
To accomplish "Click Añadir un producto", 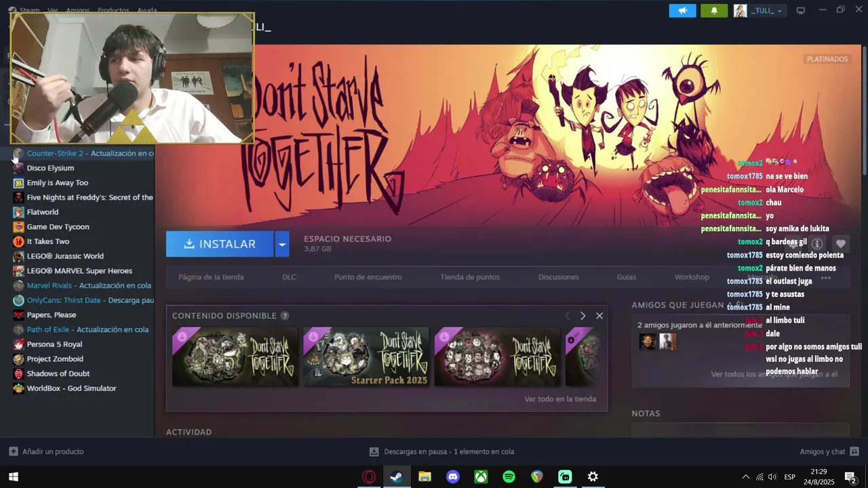I will point(46,451).
